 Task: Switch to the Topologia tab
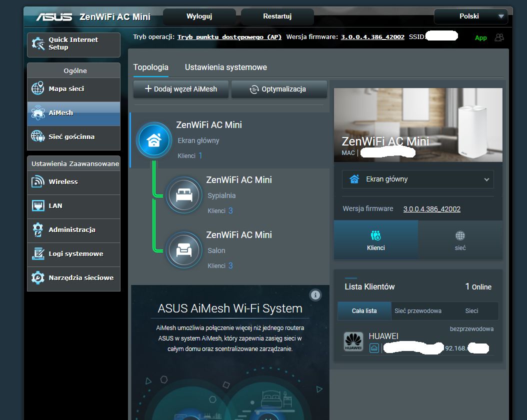click(150, 67)
